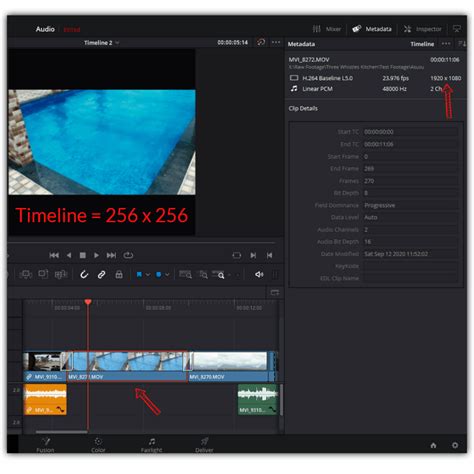Click the timeline horizontal scrollbar

point(62,432)
